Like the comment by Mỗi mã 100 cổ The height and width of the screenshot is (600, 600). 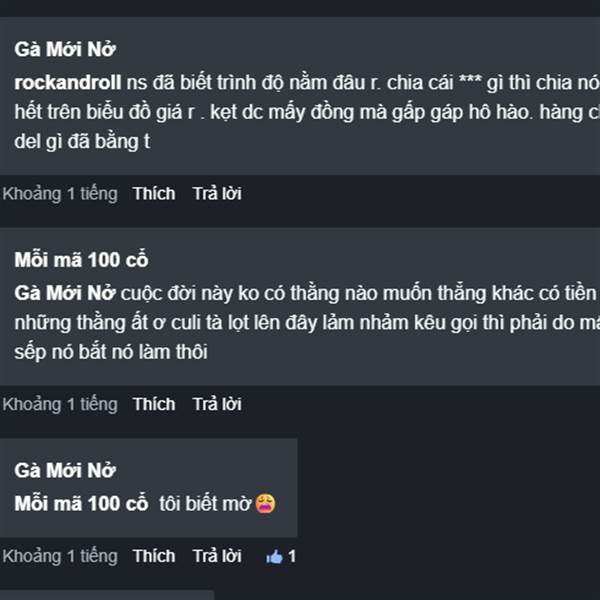click(x=153, y=404)
